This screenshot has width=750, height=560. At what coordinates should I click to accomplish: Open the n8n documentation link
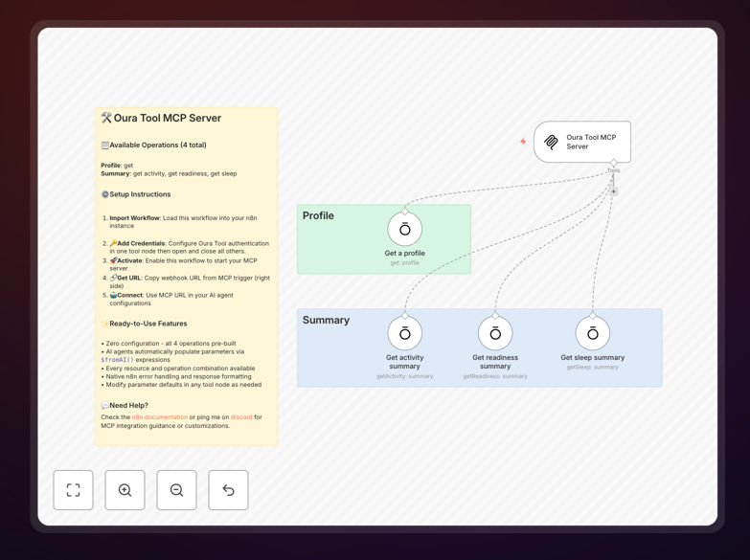click(x=160, y=417)
